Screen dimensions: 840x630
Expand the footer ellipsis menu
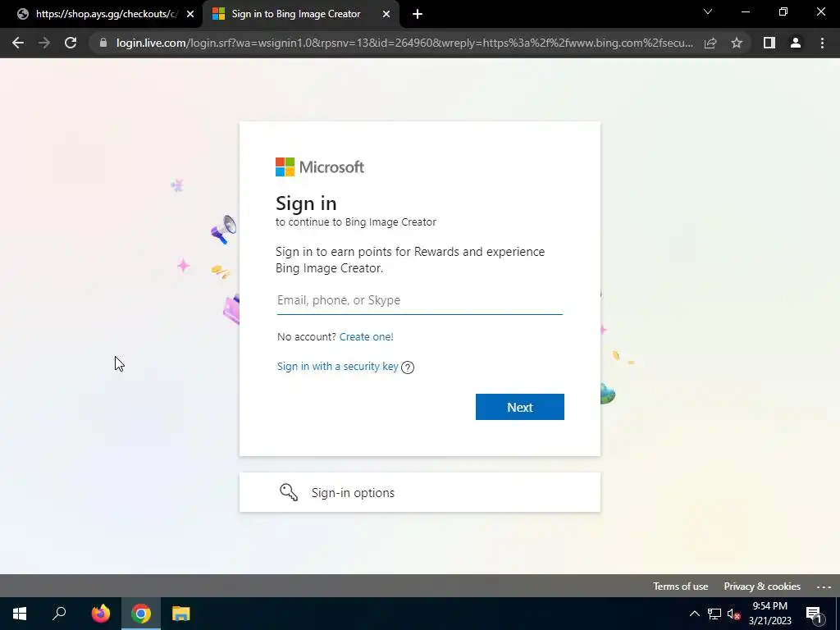click(824, 587)
